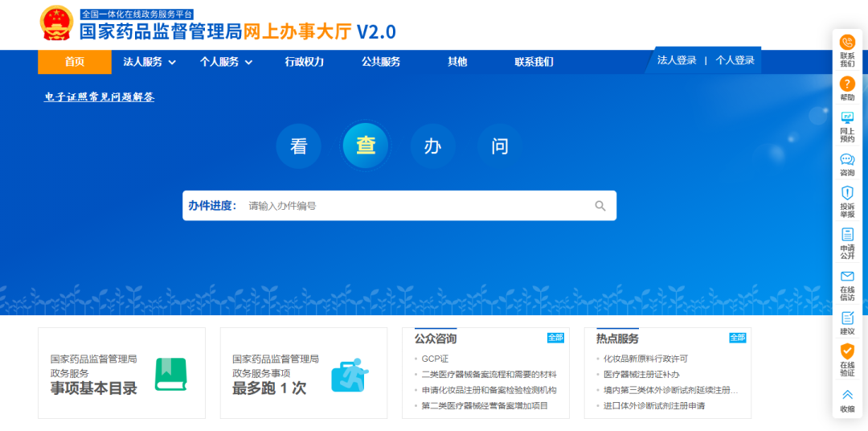Expand the 个人服务 dropdown menu

(x=226, y=62)
